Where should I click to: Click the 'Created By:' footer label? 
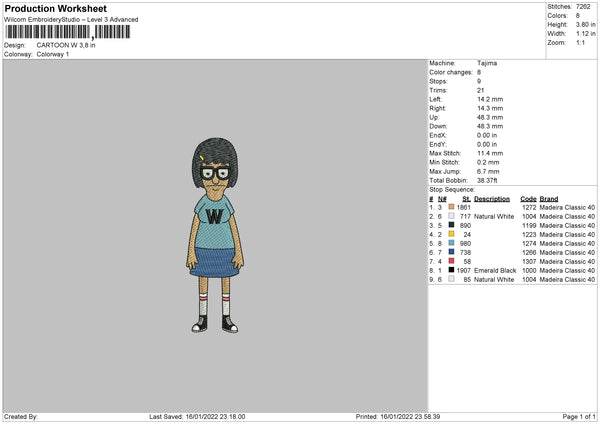coord(21,417)
